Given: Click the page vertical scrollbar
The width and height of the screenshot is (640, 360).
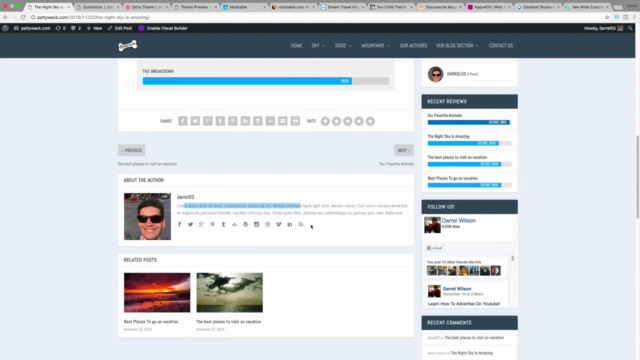Looking at the screenshot, I should coord(638,177).
